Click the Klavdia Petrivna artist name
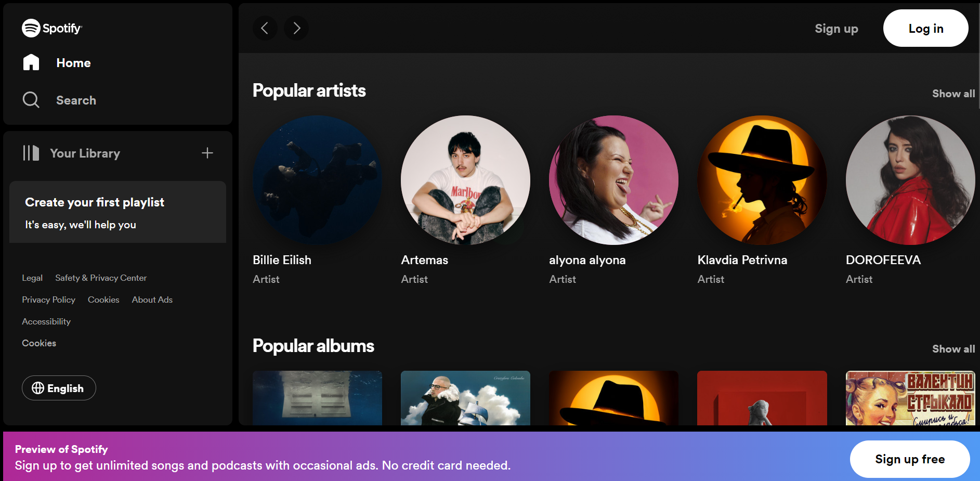 742,260
